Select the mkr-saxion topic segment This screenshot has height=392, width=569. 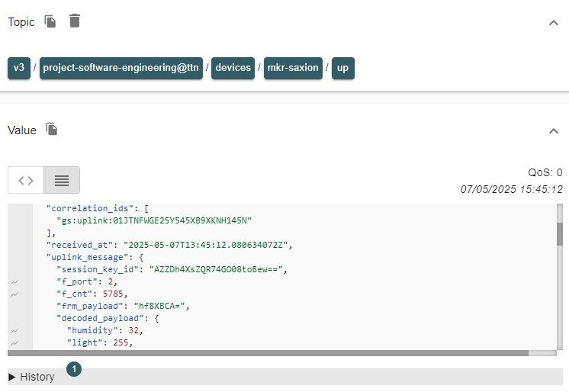[x=293, y=68]
